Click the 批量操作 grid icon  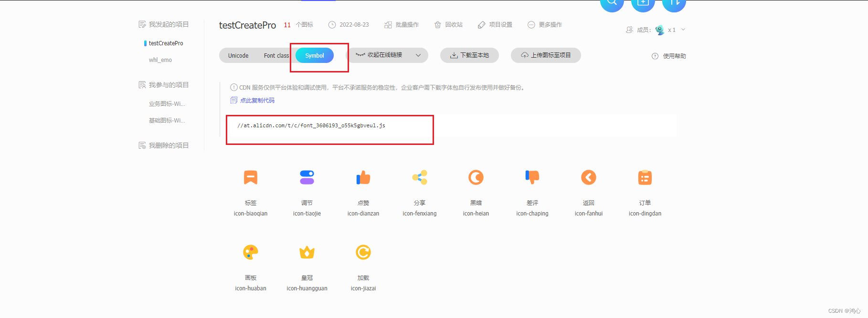tap(388, 25)
